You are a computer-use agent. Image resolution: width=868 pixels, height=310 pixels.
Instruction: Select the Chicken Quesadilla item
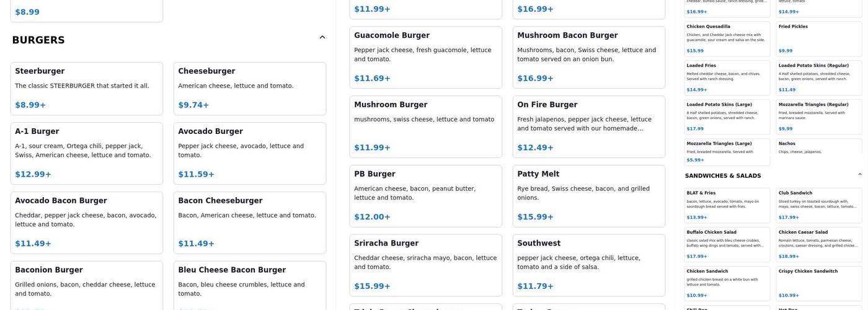tap(727, 39)
